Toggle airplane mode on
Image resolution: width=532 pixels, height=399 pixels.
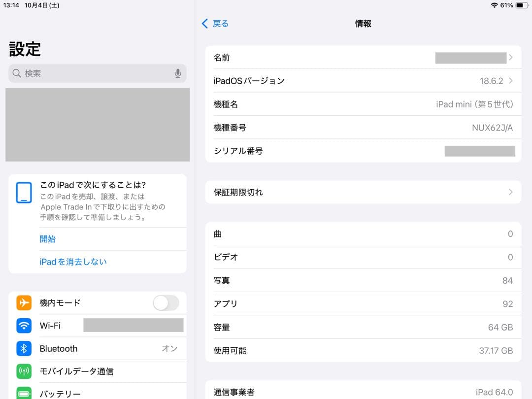tap(166, 303)
